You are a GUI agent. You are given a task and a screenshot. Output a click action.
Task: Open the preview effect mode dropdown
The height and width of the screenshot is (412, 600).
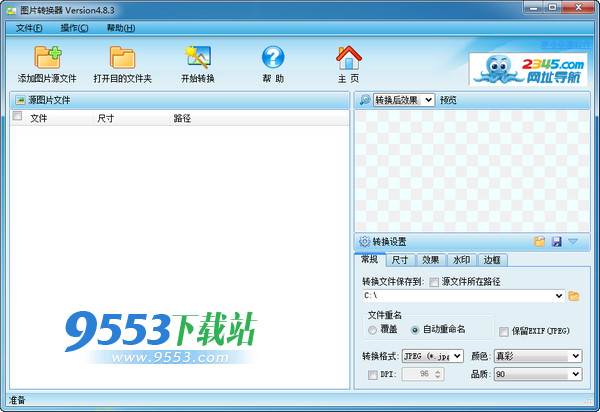coord(404,100)
